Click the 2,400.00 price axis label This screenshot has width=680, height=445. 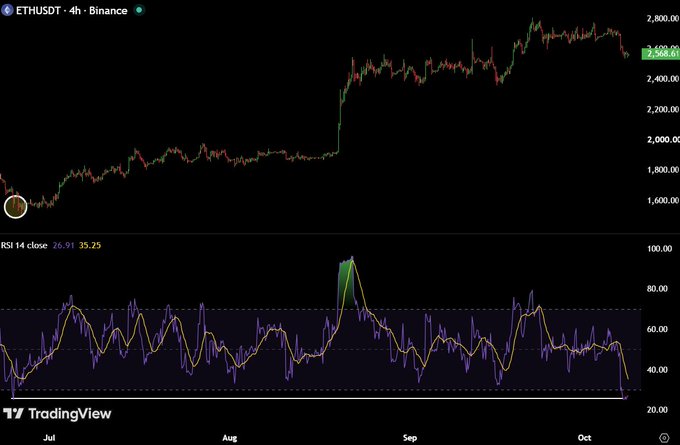pos(662,79)
